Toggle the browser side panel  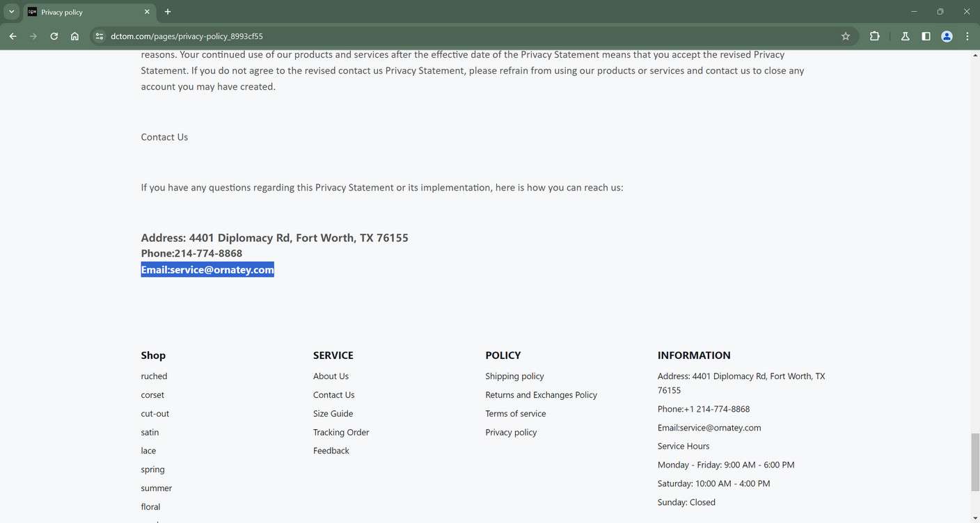pyautogui.click(x=926, y=36)
